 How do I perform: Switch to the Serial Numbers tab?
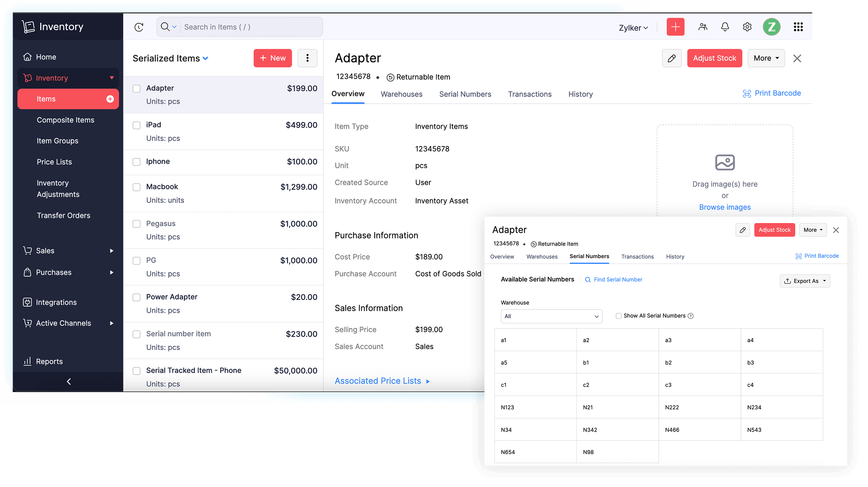click(x=465, y=94)
